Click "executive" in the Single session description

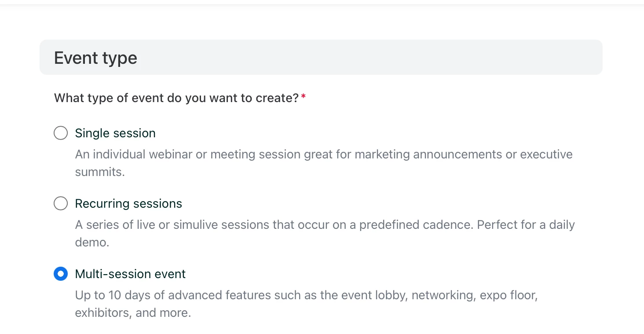(x=546, y=154)
